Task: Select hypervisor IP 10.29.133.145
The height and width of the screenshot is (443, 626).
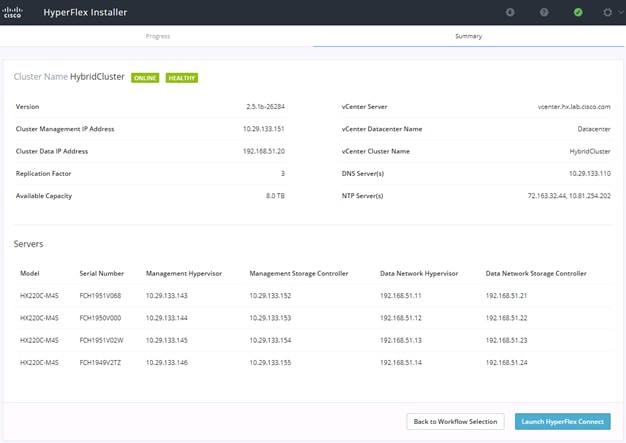Action: click(x=166, y=340)
